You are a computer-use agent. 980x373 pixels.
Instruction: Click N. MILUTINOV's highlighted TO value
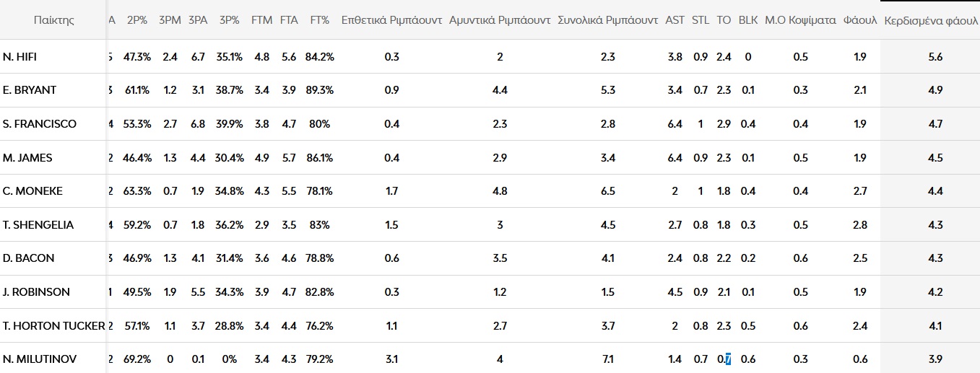pos(724,359)
